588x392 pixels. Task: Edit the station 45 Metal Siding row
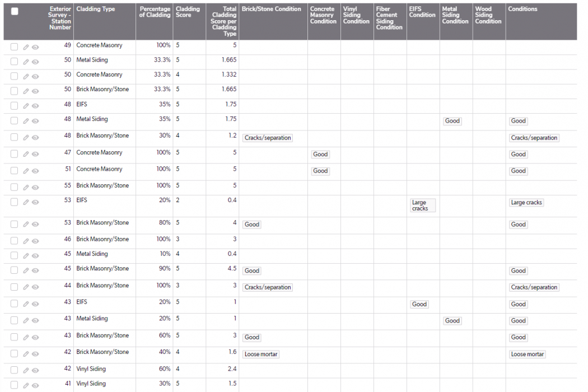coord(26,256)
